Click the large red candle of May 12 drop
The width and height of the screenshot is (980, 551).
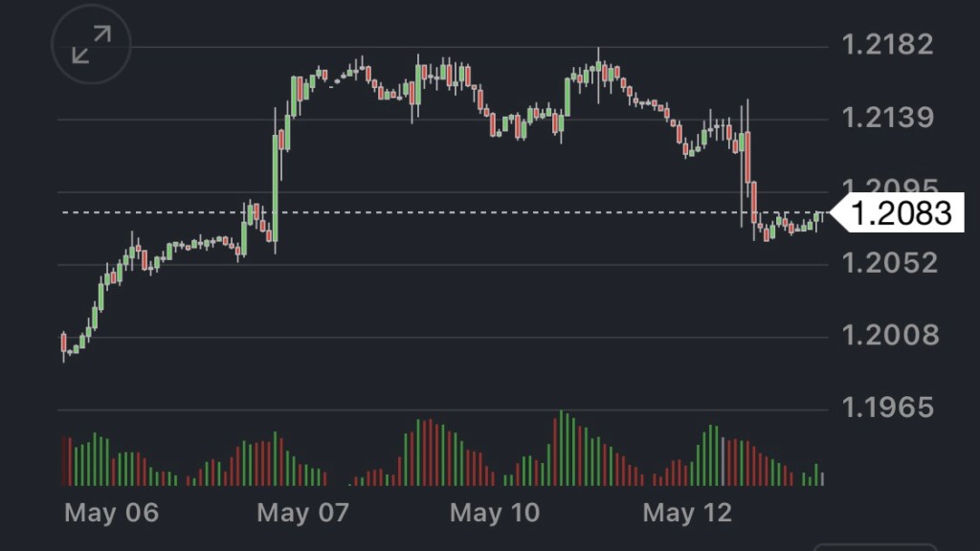(x=747, y=158)
